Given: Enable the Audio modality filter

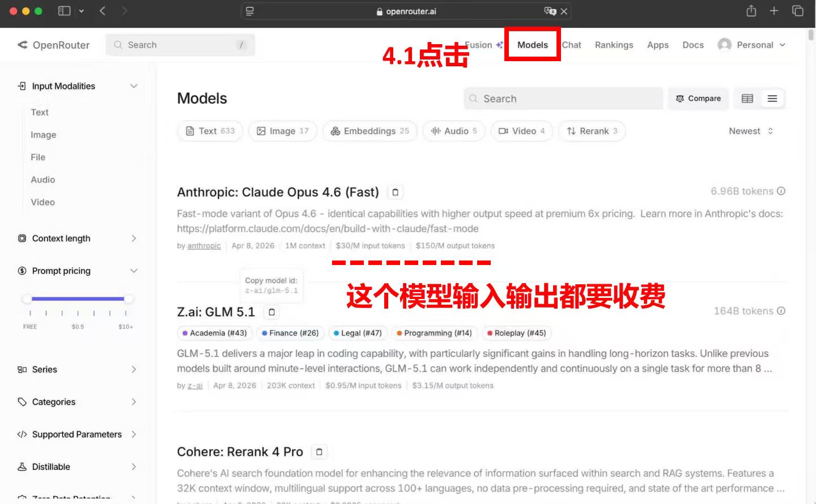Looking at the screenshot, I should pos(453,131).
